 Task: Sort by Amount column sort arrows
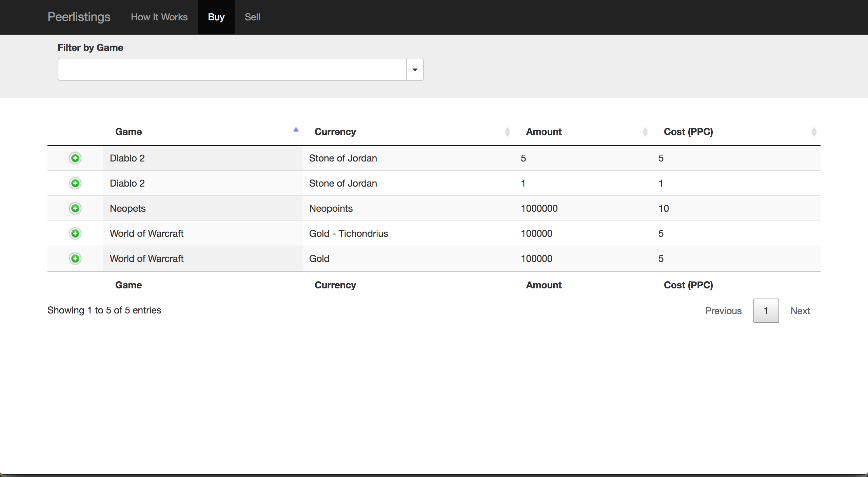645,132
